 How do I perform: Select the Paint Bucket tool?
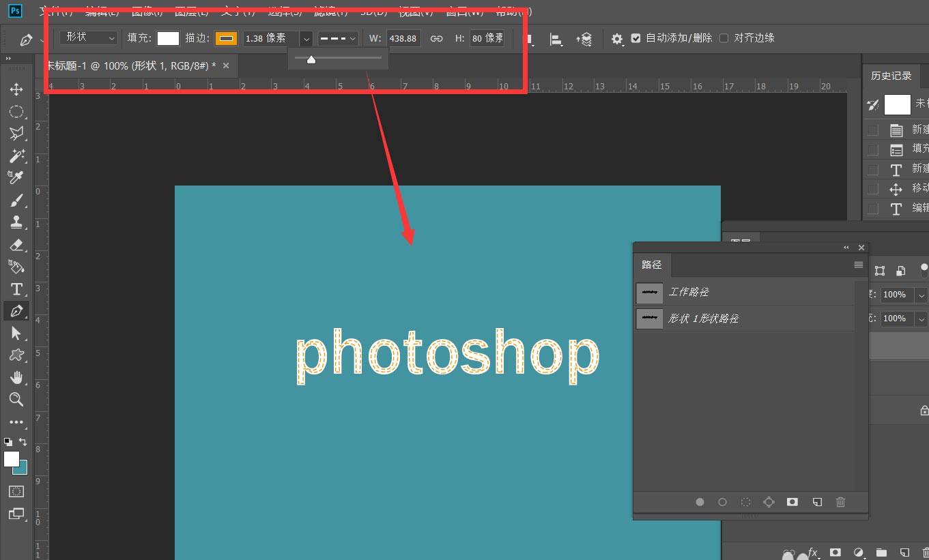pos(16,266)
